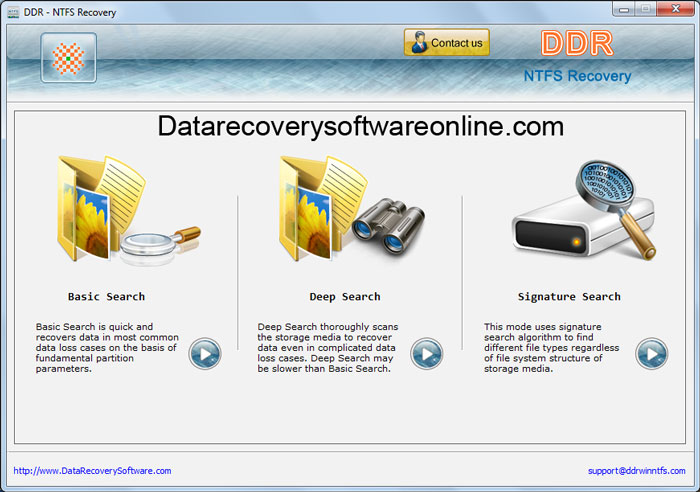
Task: Start Deep Search with its play button
Action: coord(427,354)
